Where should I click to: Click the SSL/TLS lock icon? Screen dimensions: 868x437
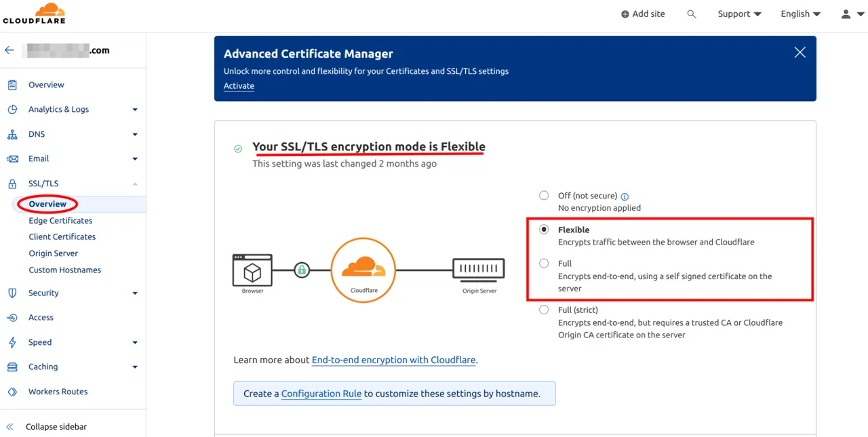point(12,184)
